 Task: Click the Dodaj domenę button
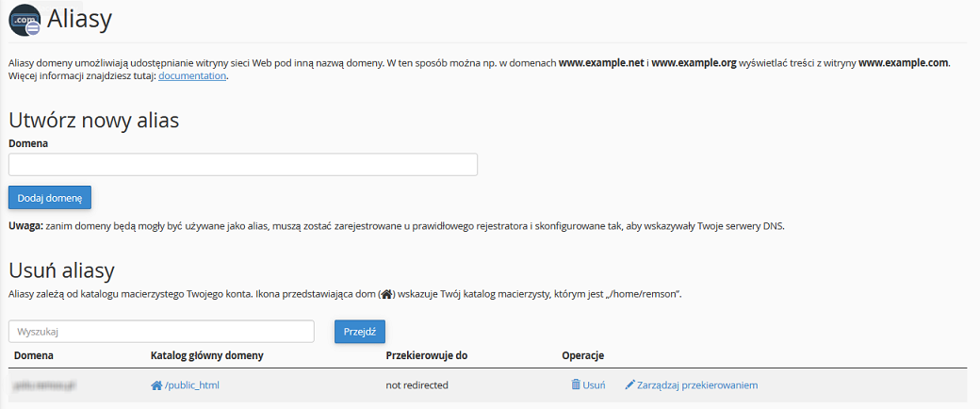50,197
